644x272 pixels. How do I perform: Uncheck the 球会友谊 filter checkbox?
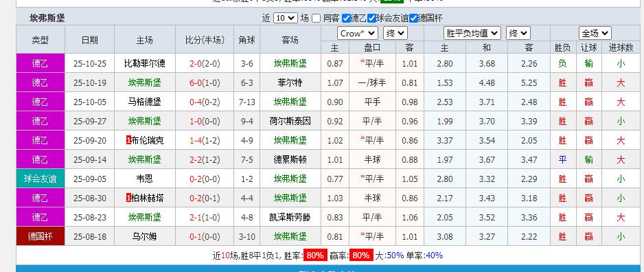coord(371,18)
